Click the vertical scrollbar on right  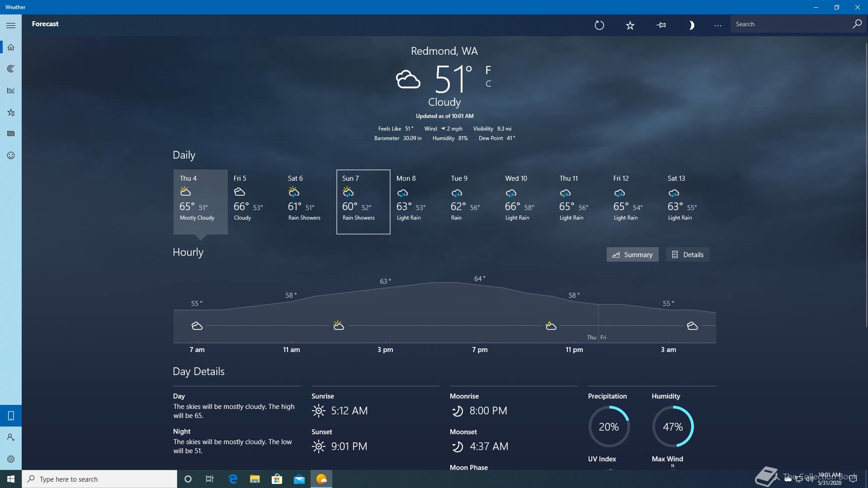[x=866, y=185]
